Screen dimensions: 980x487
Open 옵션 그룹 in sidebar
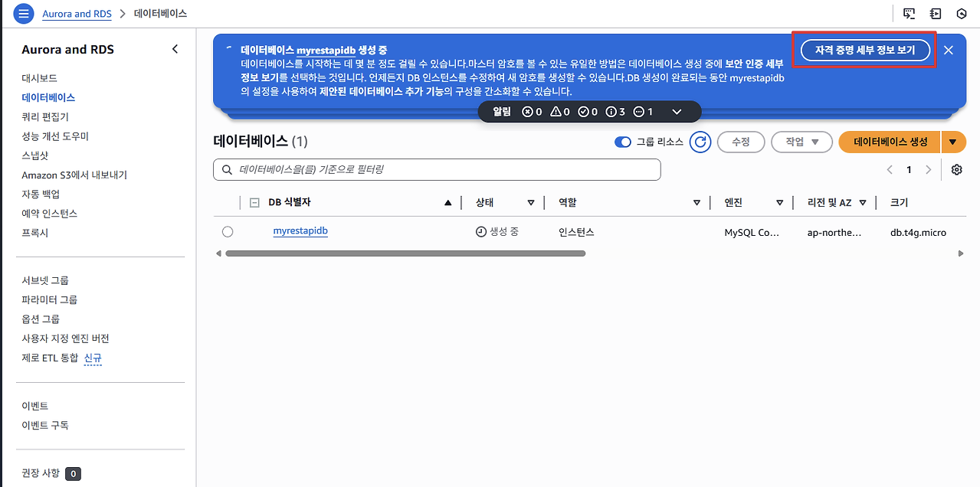coord(41,319)
